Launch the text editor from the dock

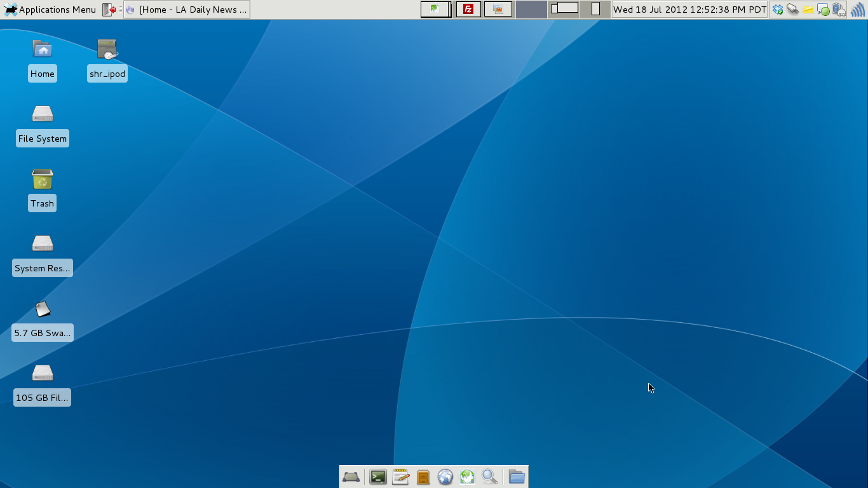400,477
